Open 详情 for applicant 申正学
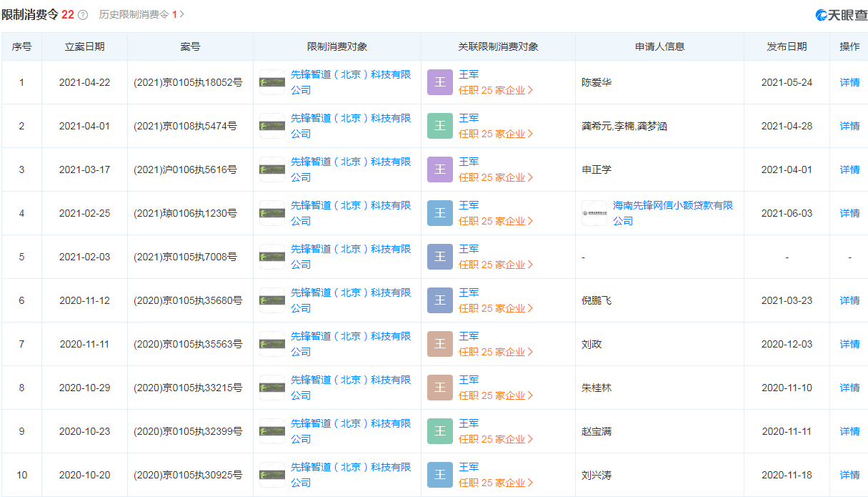This screenshot has width=868, height=497. pyautogui.click(x=849, y=169)
